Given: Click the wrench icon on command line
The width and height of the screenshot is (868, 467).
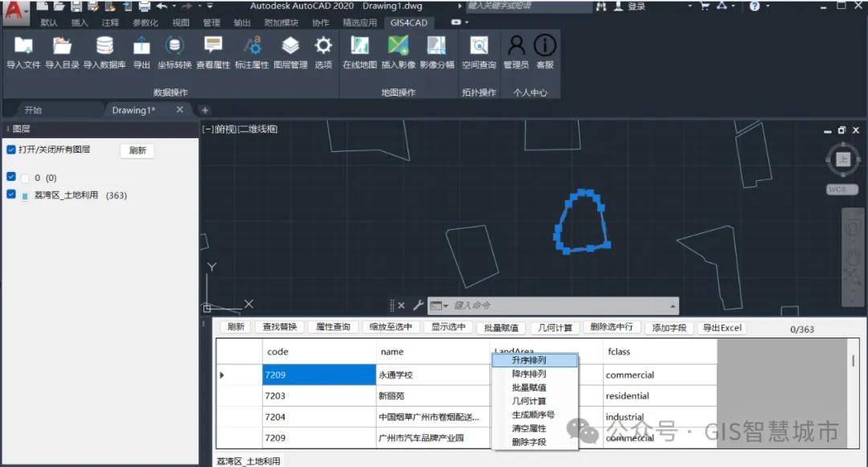Looking at the screenshot, I should pyautogui.click(x=419, y=305).
